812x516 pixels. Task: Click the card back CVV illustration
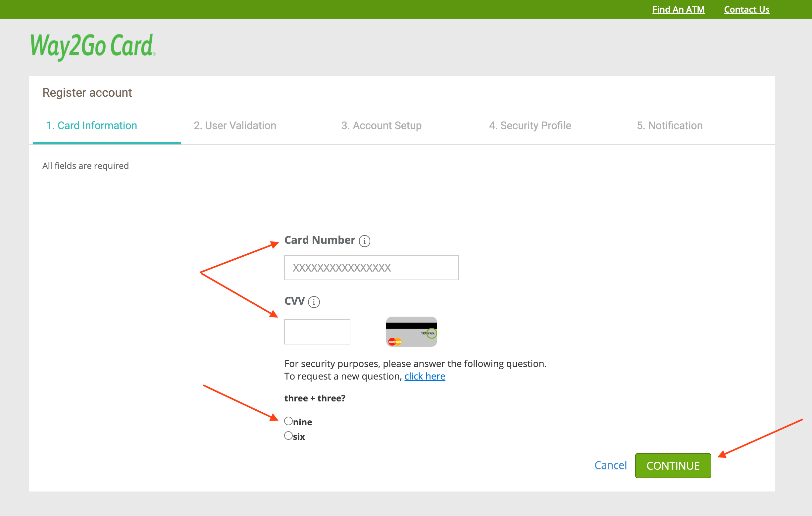pos(411,331)
